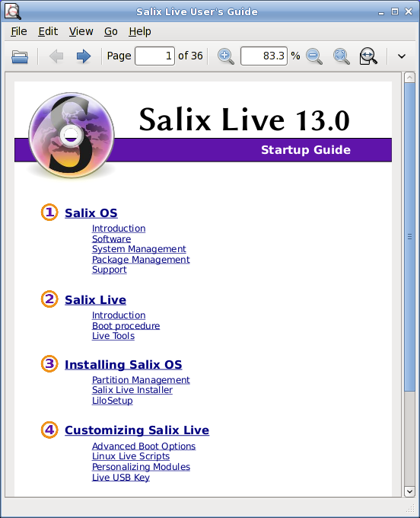The width and height of the screenshot is (420, 518).
Task: Click the document viewer window icon
Action: click(x=12, y=11)
